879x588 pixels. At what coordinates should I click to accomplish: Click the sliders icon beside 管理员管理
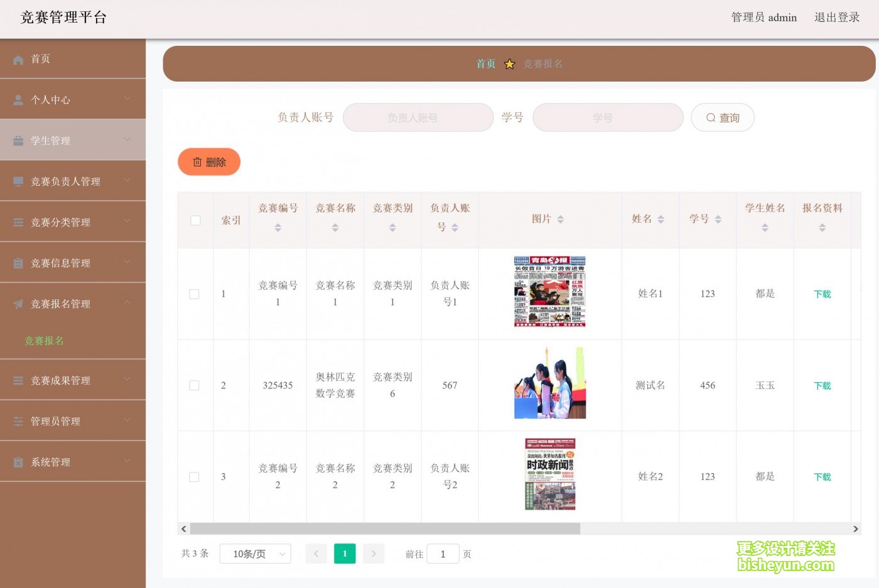coord(18,421)
